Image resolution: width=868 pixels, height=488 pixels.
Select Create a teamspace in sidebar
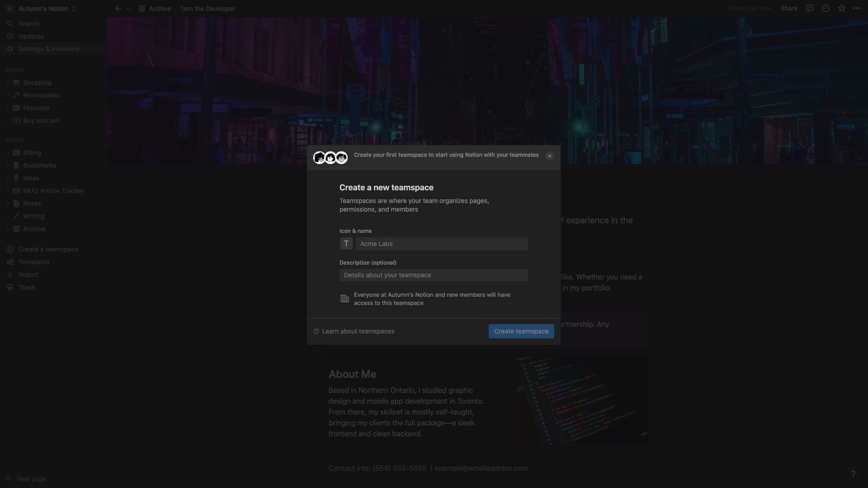pyautogui.click(x=48, y=249)
